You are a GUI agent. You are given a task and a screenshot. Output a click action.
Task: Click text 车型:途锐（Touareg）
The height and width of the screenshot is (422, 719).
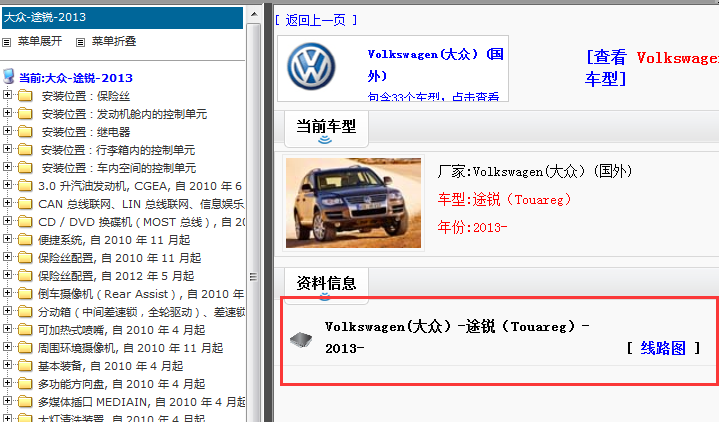click(x=504, y=200)
